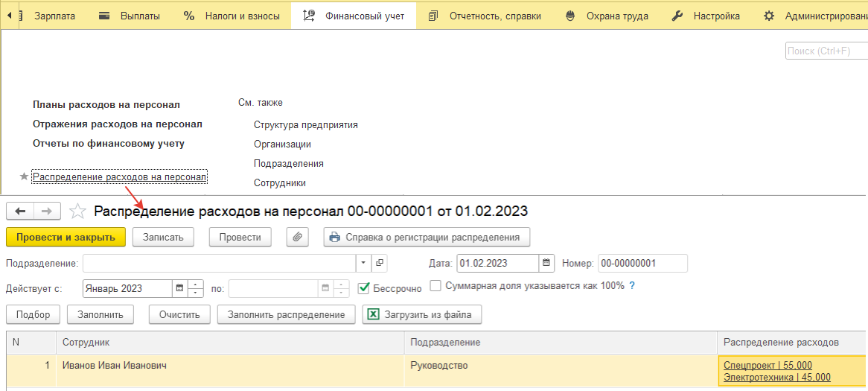Select the Финансовый учет tab
868x391 pixels.
(353, 16)
